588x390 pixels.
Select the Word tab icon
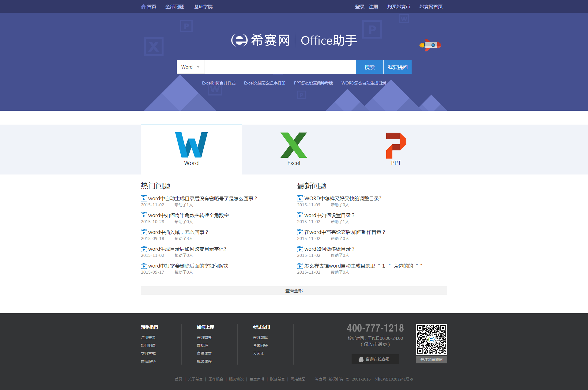(191, 145)
